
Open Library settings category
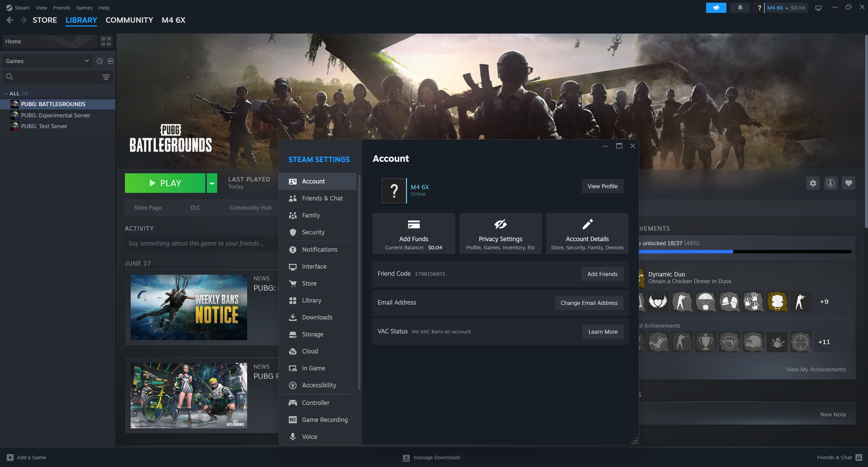(x=317, y=300)
